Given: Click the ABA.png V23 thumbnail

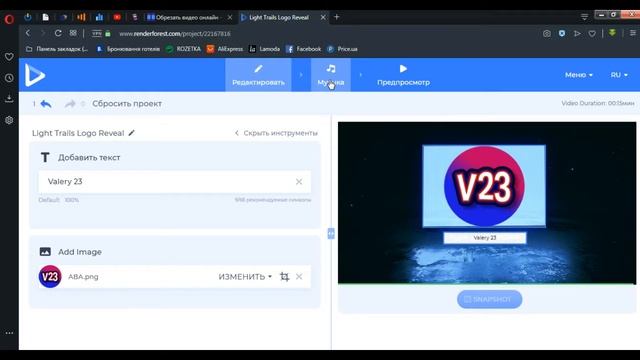Looking at the screenshot, I should pos(50,277).
